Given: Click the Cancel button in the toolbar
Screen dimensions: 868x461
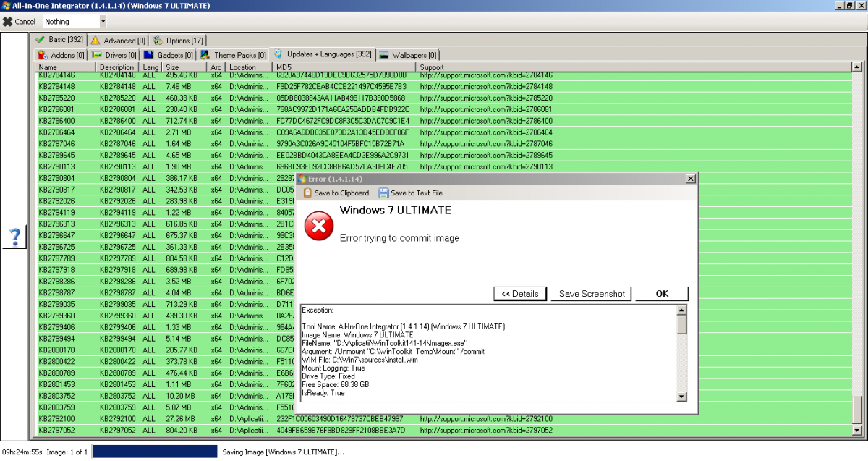Looking at the screenshot, I should click(20, 22).
